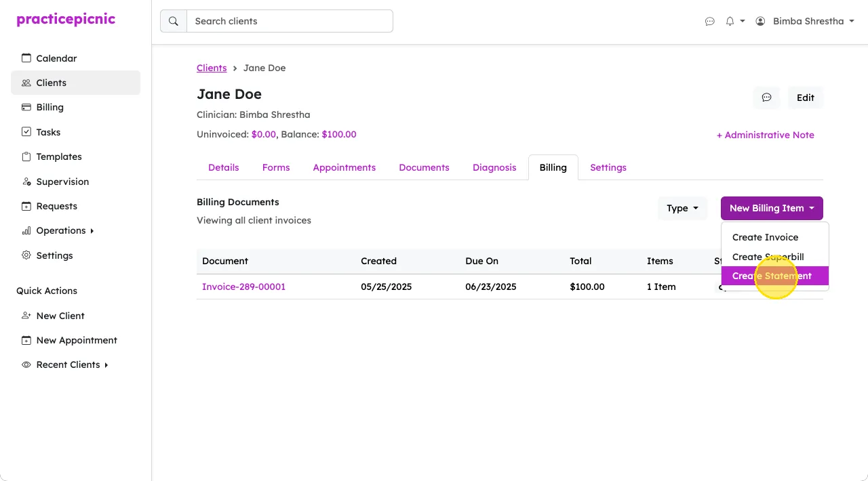868x481 pixels.
Task: Open Invoice-289-00001 document link
Action: point(244,287)
